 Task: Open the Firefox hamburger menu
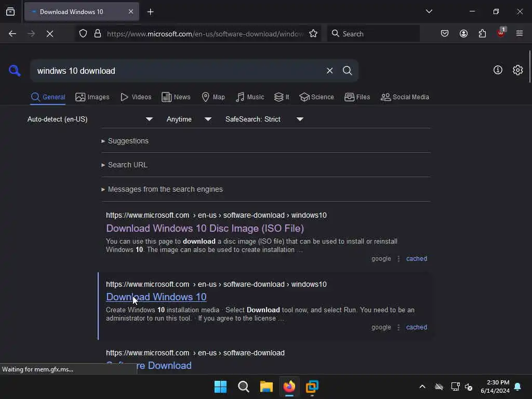point(520,34)
